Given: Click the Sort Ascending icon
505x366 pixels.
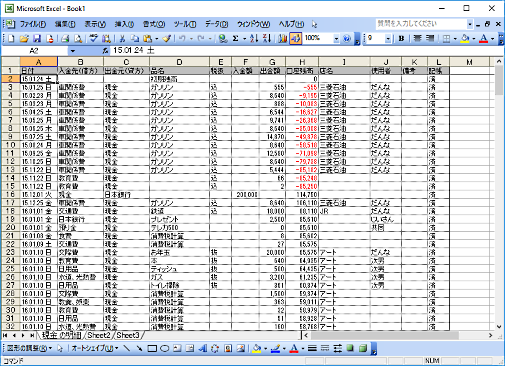Looking at the screenshot, I should click(254, 39).
